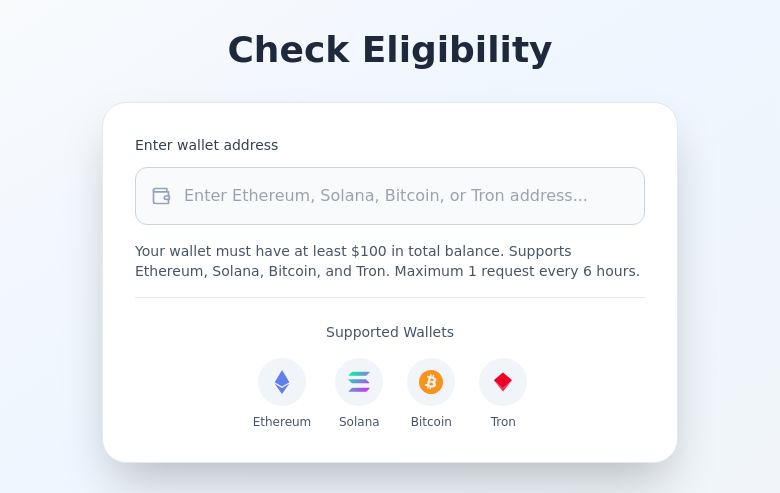Viewport: 780px width, 493px height.
Task: Click the divider line above Supported Wallets
Action: point(390,297)
